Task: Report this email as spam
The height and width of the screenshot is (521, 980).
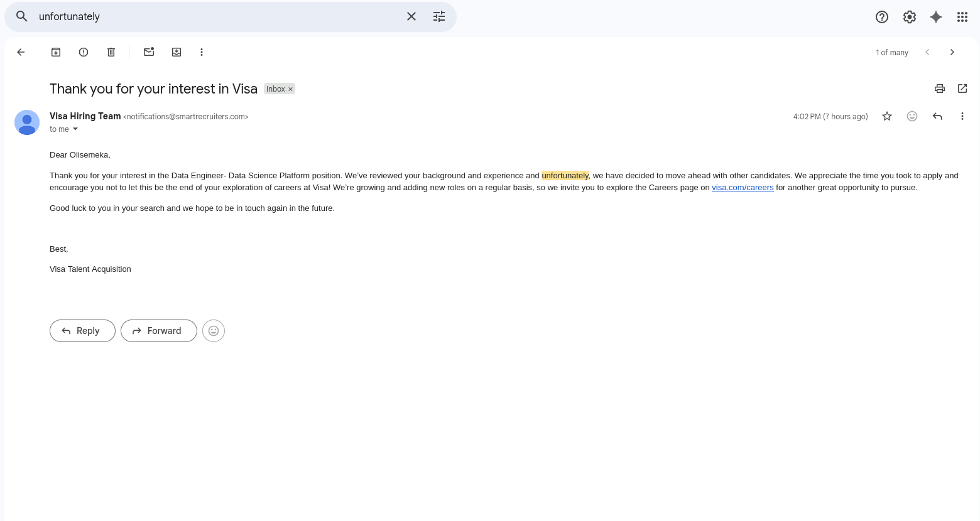Action: 84,52
